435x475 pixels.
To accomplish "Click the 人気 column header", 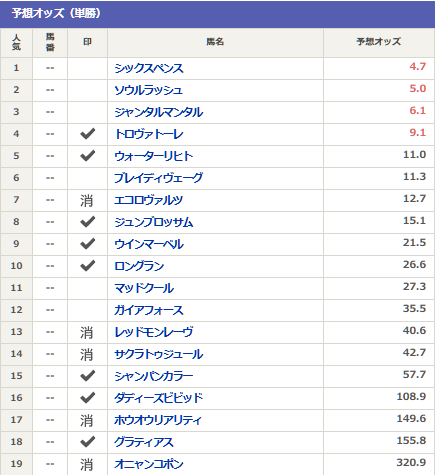I will pos(16,42).
